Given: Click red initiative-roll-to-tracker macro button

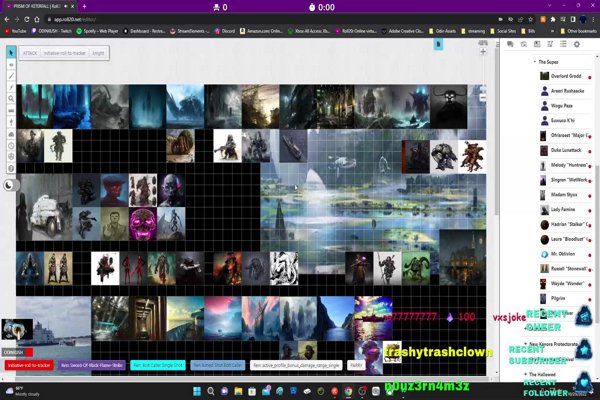Looking at the screenshot, I should point(29,365).
